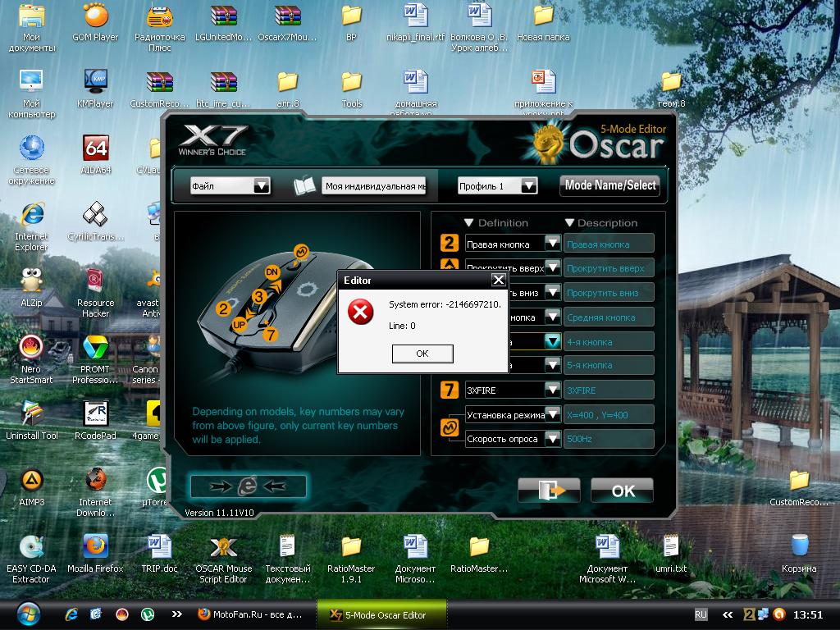840x630 pixels.
Task: Switch to MotoFan.Ru Firefox taskbar window
Action: [x=251, y=614]
